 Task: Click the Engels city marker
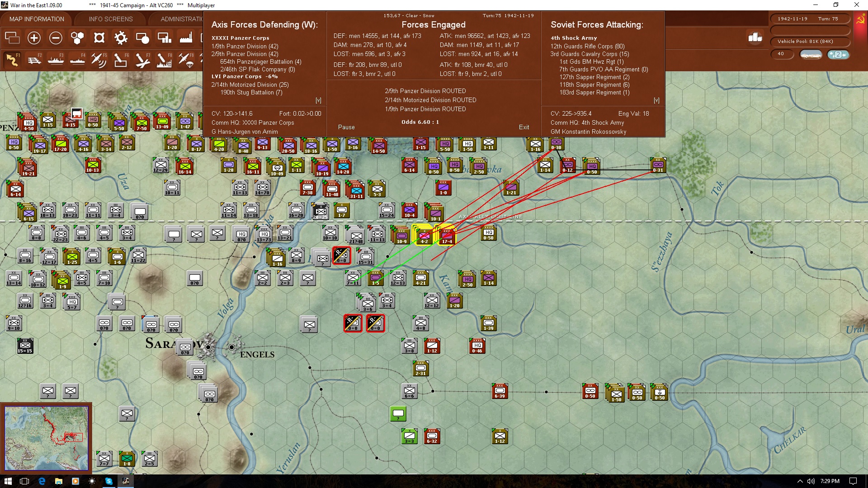(x=231, y=347)
